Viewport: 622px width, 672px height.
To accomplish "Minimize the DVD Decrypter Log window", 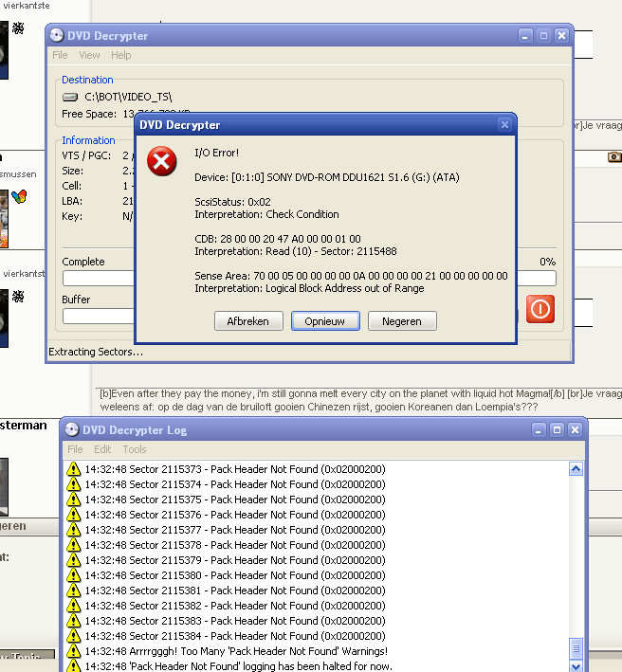I will coord(539,429).
